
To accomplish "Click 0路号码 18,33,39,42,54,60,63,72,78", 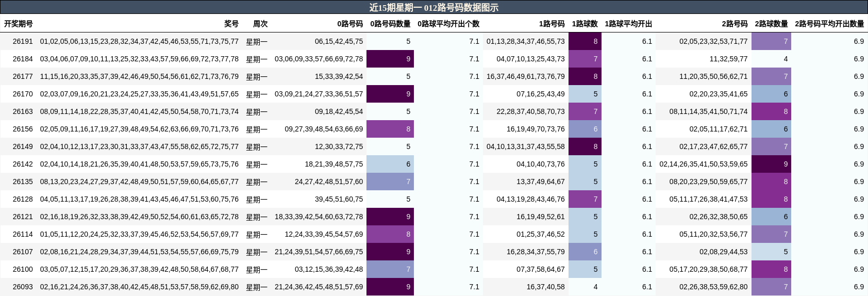I will tap(319, 217).
